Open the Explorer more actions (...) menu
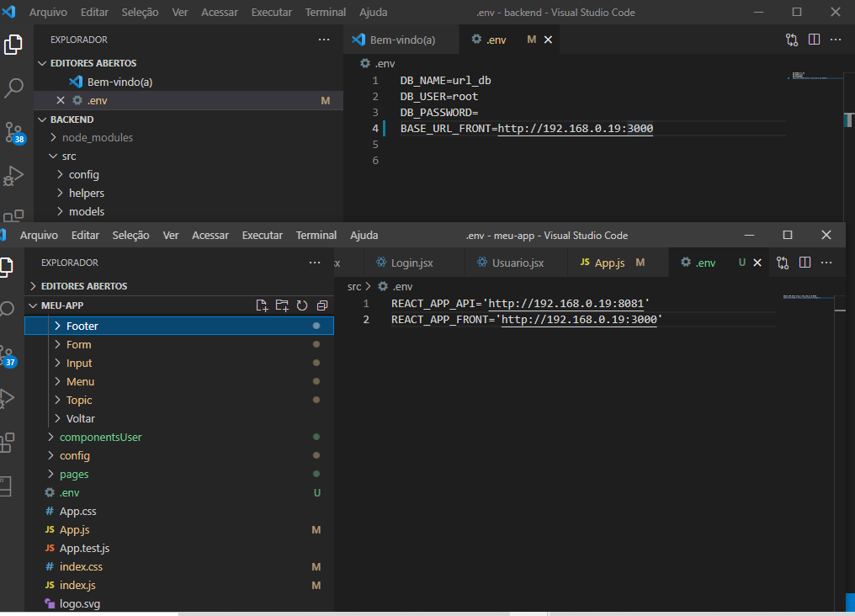The width and height of the screenshot is (855, 616). (324, 39)
